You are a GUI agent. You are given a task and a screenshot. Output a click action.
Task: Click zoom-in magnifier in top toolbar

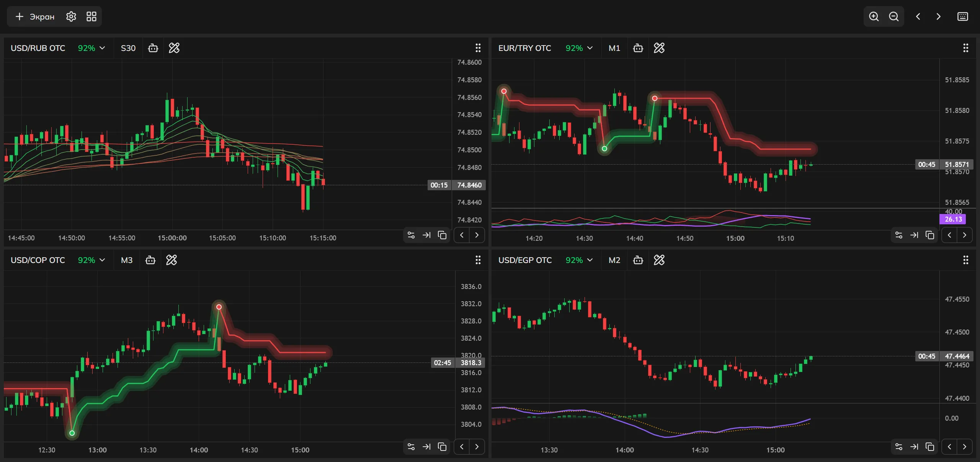[x=874, y=16]
